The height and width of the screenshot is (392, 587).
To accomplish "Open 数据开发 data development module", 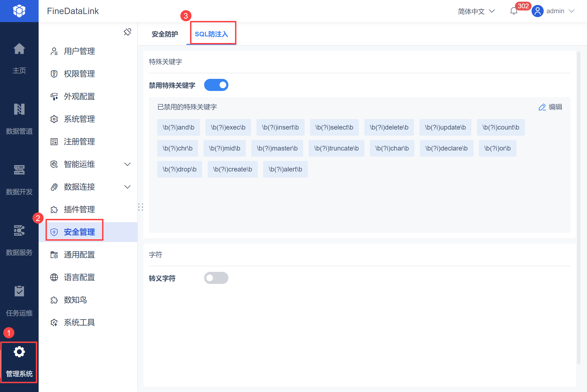I will (19, 170).
